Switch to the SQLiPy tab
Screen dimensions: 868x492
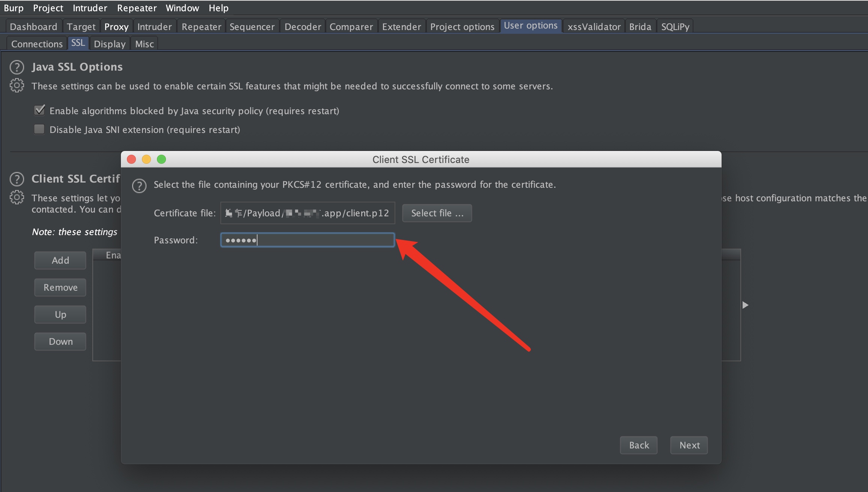(x=675, y=27)
